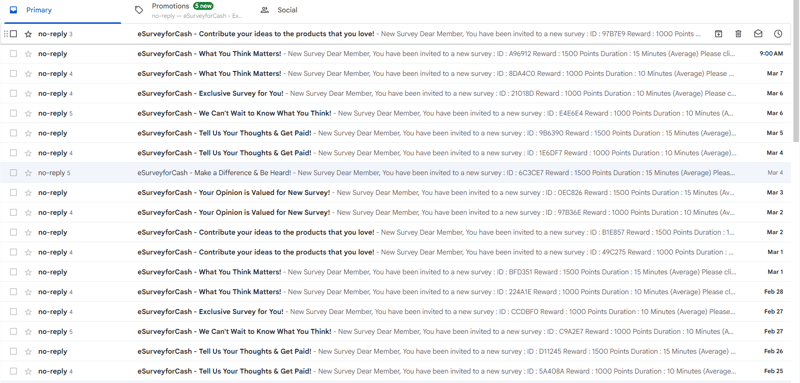Check the Mar 3 email checkbox

(13, 193)
